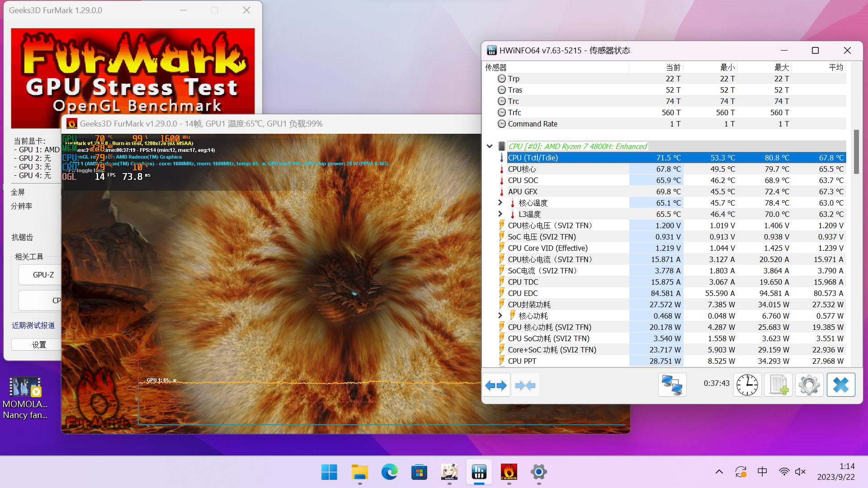Start logging with the sheet-plus icon

[778, 385]
